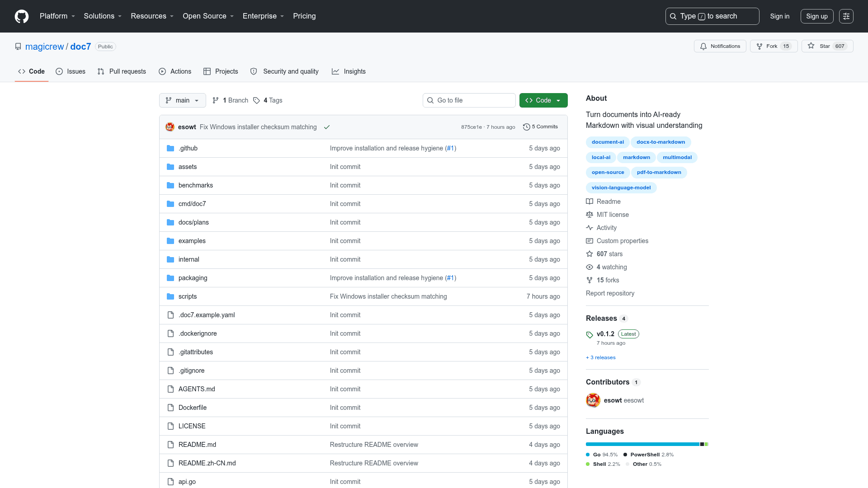Image resolution: width=868 pixels, height=488 pixels.
Task: Open the Insights tab
Action: pos(349,71)
